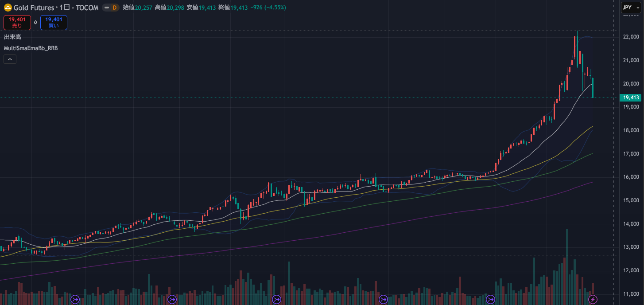Select the 出来高 volume indicator label
Image resolution: width=644 pixels, height=305 pixels.
(12, 37)
